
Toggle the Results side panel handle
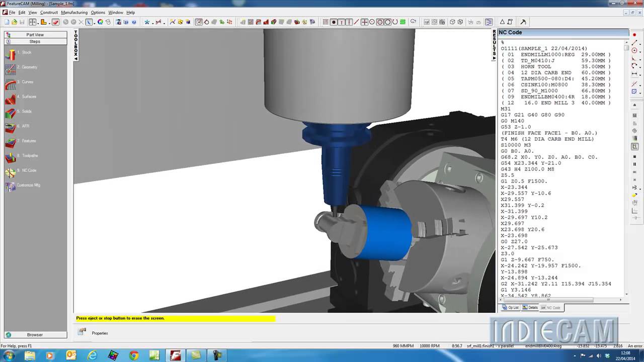(x=494, y=45)
